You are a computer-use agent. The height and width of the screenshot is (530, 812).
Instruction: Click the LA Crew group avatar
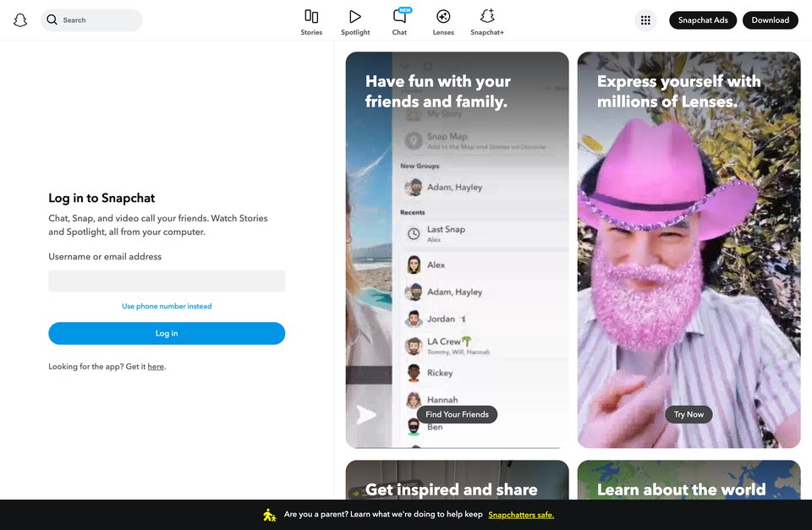click(414, 346)
